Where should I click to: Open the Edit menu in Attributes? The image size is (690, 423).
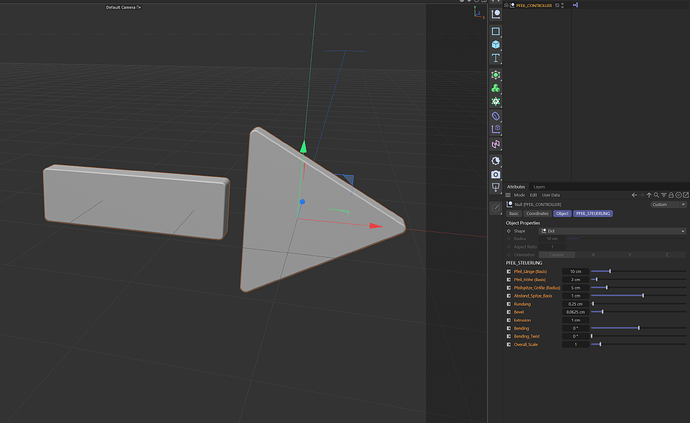(x=533, y=195)
